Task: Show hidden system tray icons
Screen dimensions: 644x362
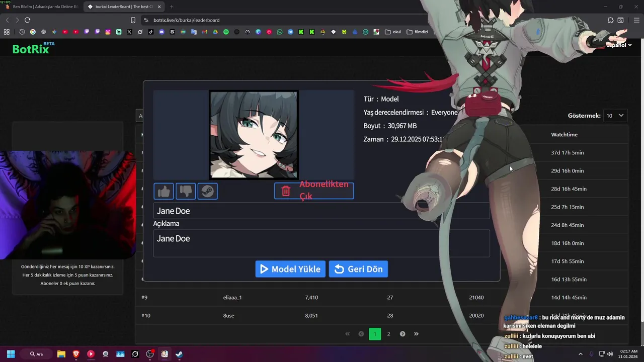Action: coord(580,354)
